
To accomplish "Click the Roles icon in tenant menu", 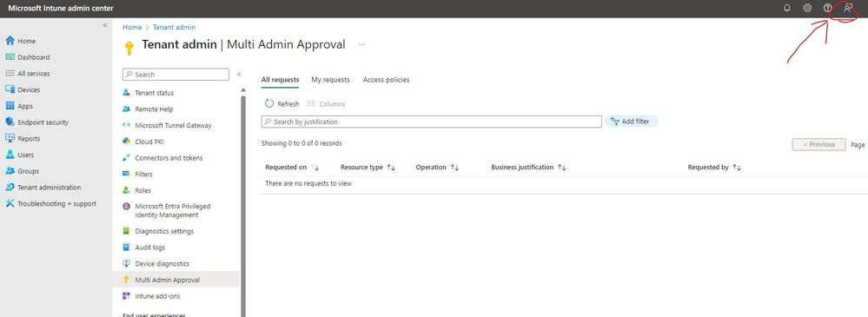I will [x=126, y=190].
